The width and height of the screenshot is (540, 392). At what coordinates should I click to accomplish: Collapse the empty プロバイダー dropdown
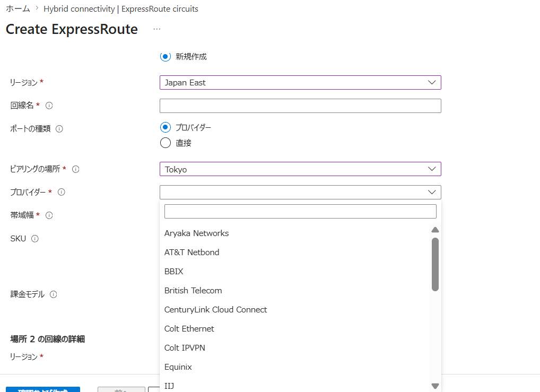tap(300, 192)
